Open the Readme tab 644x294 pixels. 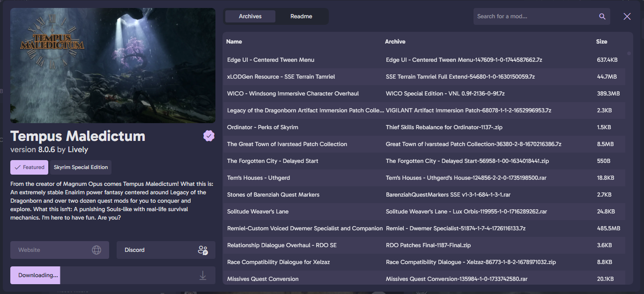pyautogui.click(x=301, y=16)
